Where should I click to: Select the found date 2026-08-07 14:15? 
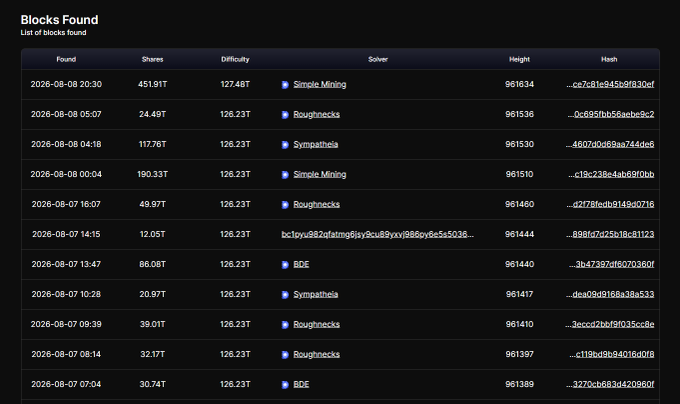click(66, 234)
